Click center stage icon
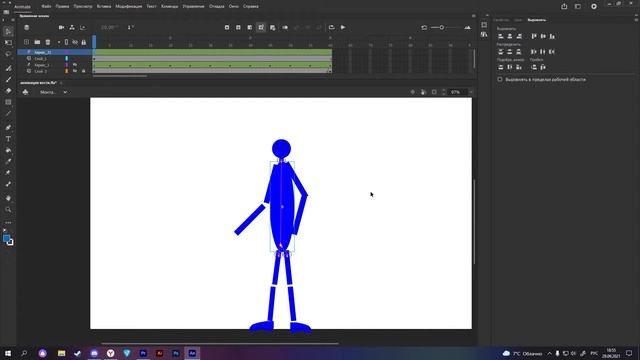This screenshot has height=360, width=640. [413, 92]
